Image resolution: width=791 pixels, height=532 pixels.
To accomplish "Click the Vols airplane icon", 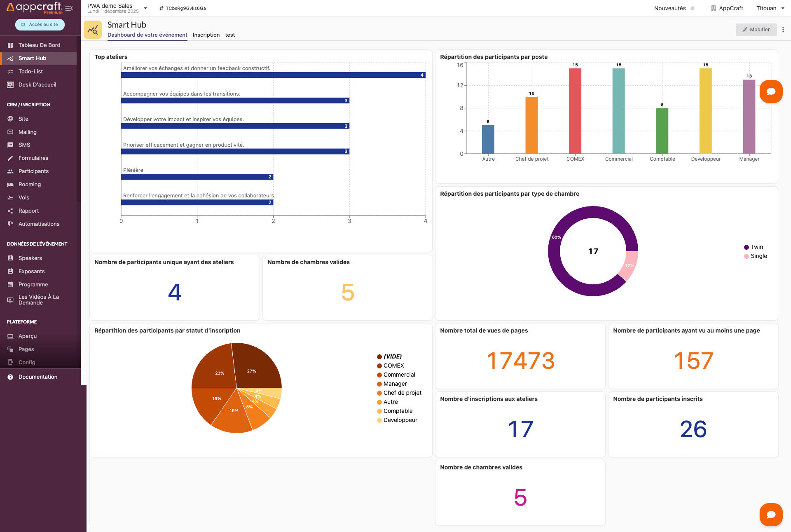I will click(10, 198).
